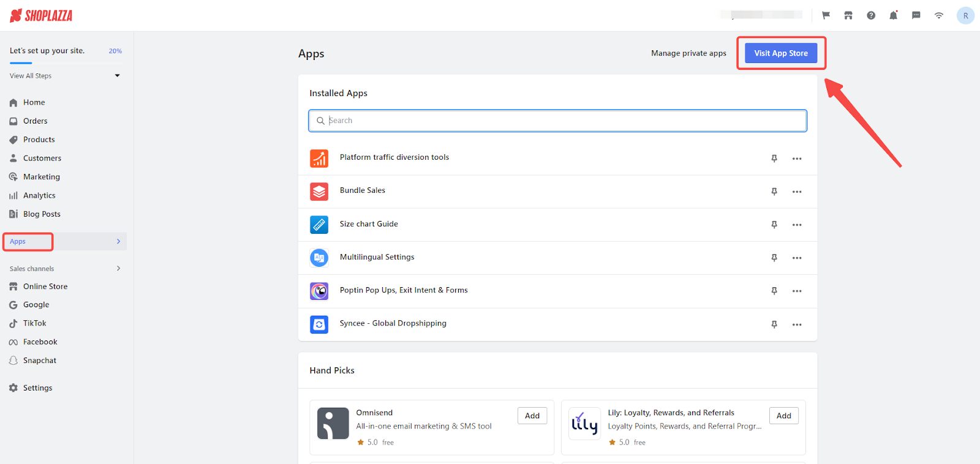980x464 pixels.
Task: Open the storefront icon in top bar
Action: tap(848, 15)
